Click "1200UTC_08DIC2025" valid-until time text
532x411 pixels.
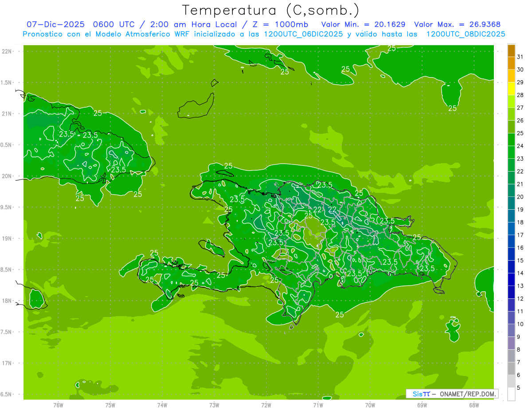click(x=465, y=34)
